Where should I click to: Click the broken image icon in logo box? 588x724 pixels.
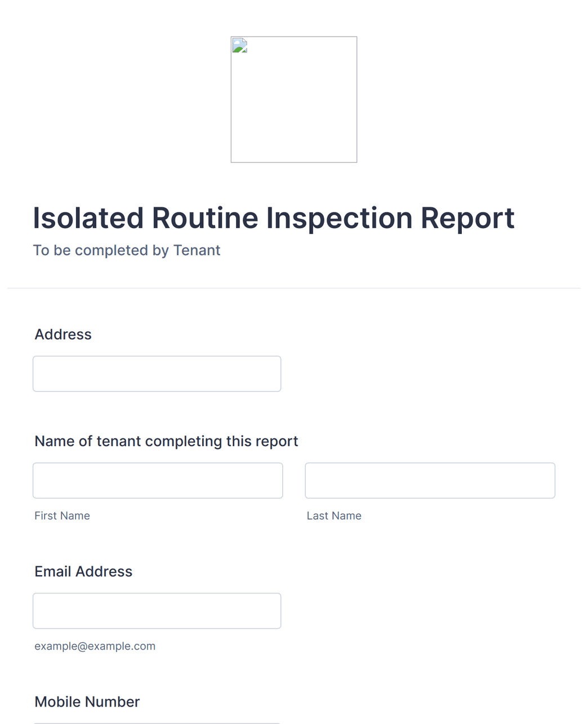tap(240, 46)
